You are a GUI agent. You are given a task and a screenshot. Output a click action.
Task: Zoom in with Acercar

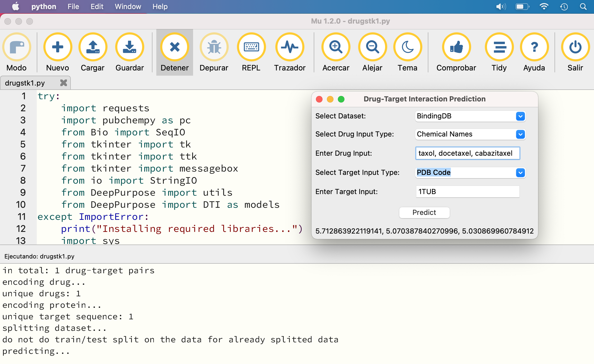(336, 47)
